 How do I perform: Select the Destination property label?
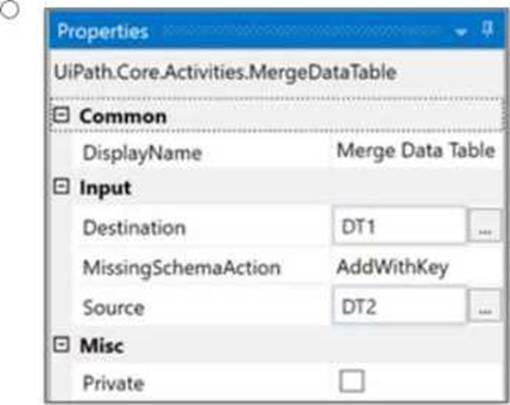(134, 228)
